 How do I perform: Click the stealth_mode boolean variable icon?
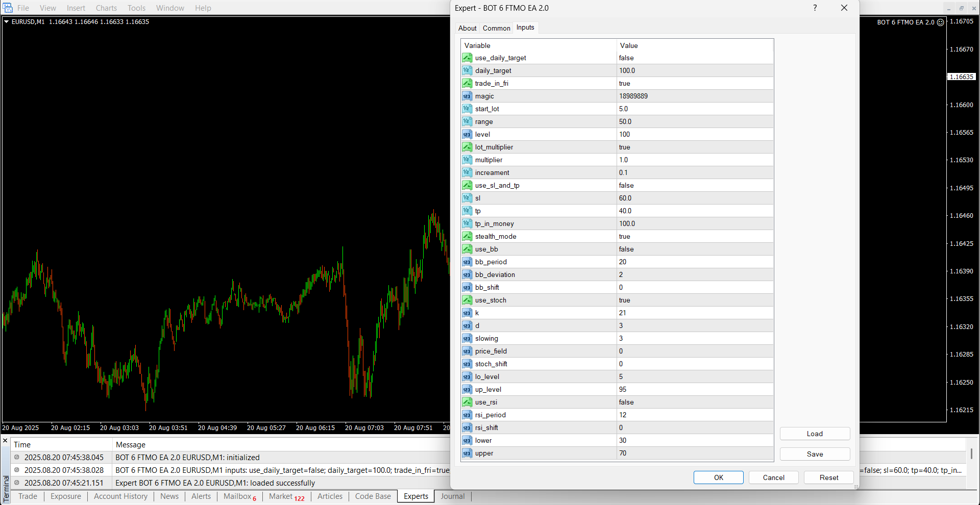[467, 236]
